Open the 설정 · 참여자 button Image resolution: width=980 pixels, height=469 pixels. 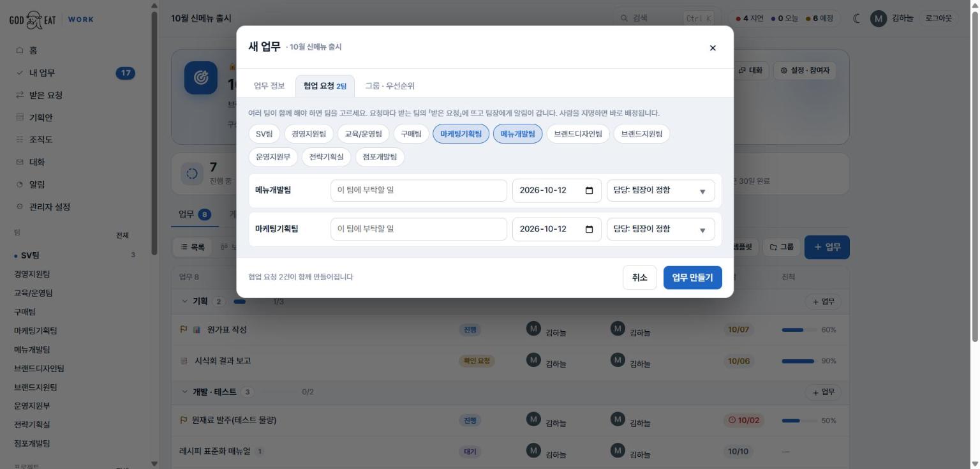pos(805,71)
